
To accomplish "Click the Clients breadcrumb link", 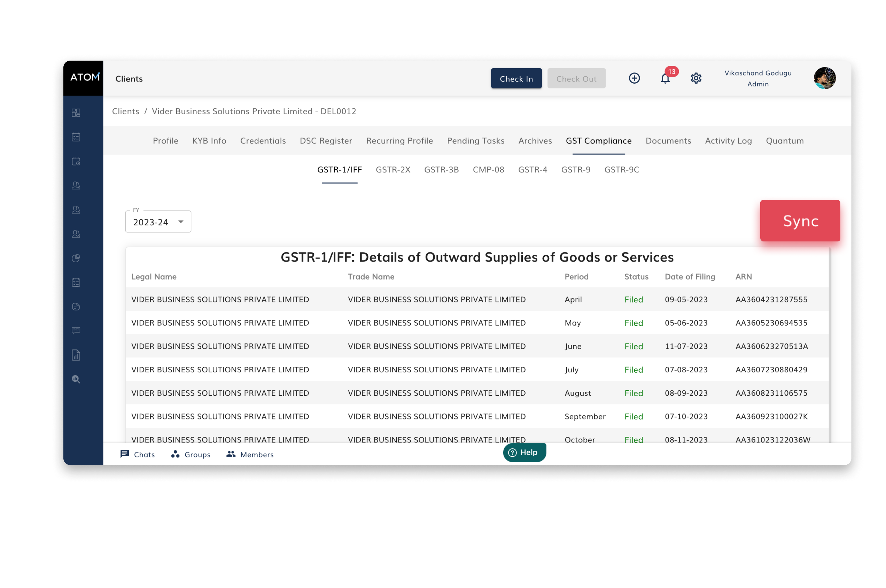I will point(126,111).
